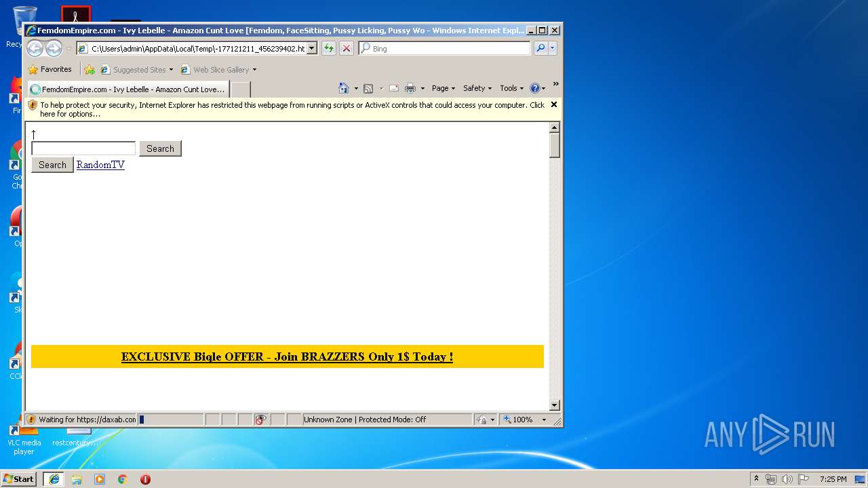Open the yellow EXCLUSIVE OFFER banner link

287,357
